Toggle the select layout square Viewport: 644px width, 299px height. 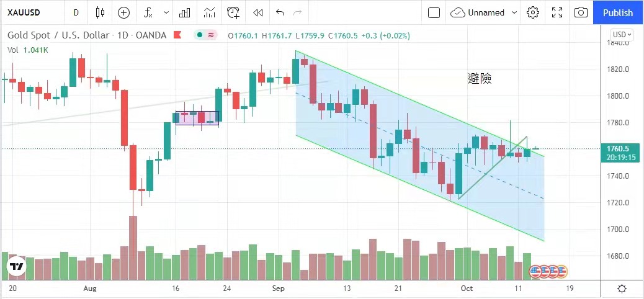point(434,12)
